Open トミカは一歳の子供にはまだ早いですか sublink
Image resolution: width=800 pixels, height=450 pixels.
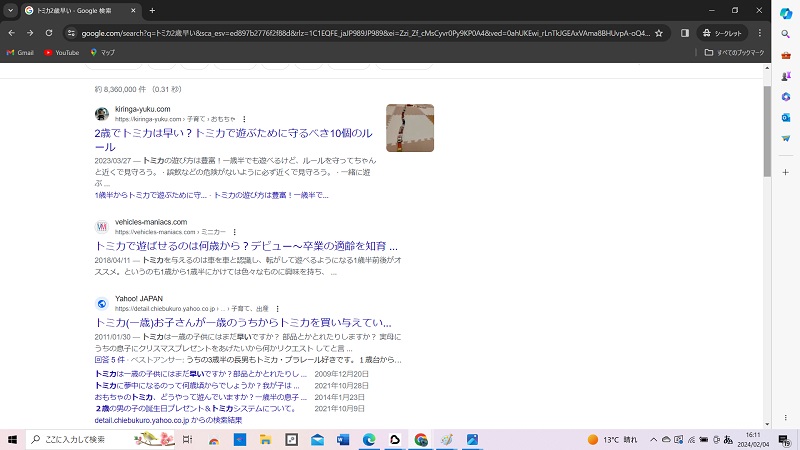pos(201,374)
